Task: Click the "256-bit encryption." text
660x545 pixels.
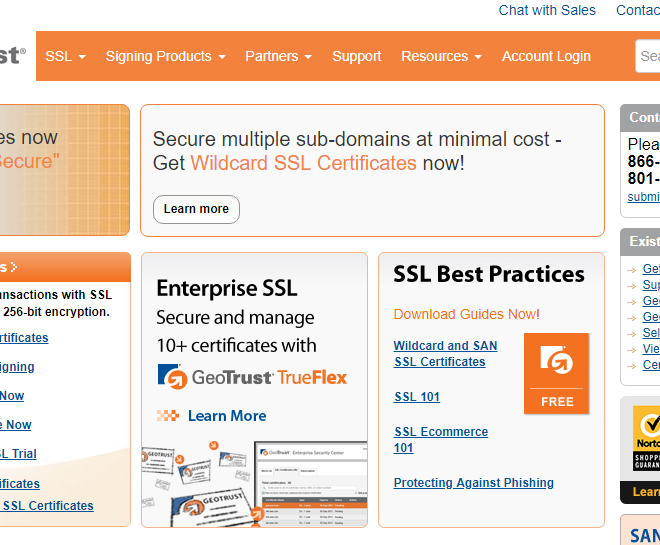Action: [56, 312]
